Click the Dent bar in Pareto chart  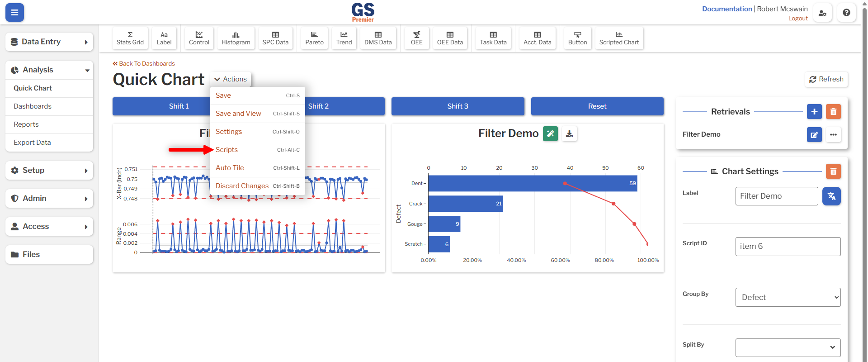pyautogui.click(x=533, y=183)
